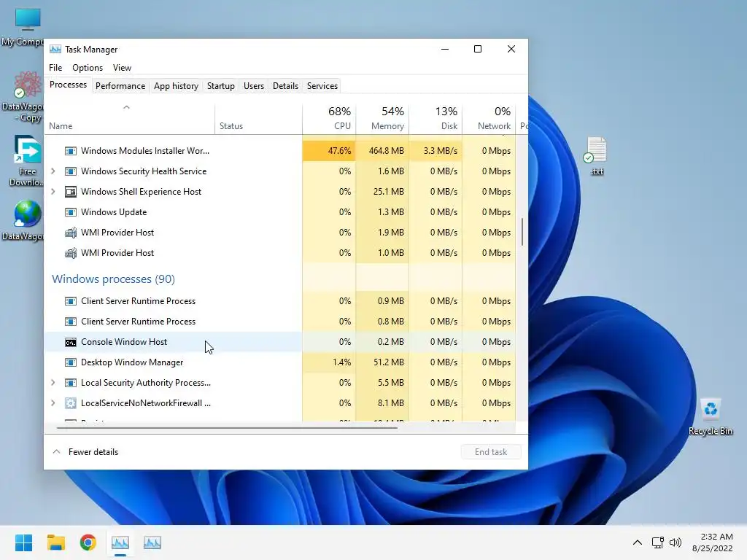
Task: Switch to the Performance tab
Action: pos(120,86)
